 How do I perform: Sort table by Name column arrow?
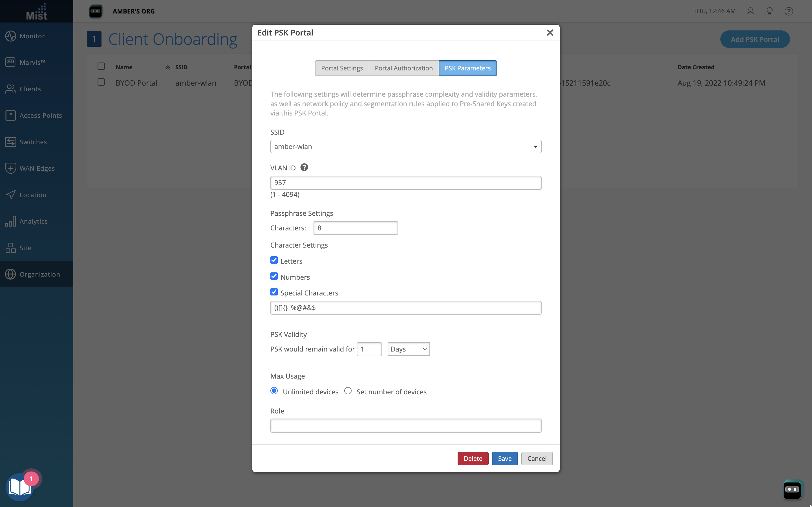[167, 67]
